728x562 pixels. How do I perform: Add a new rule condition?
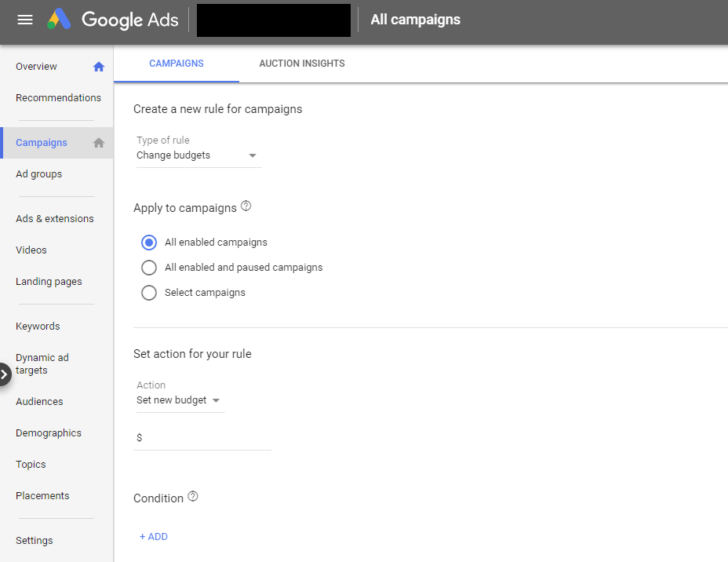point(154,536)
